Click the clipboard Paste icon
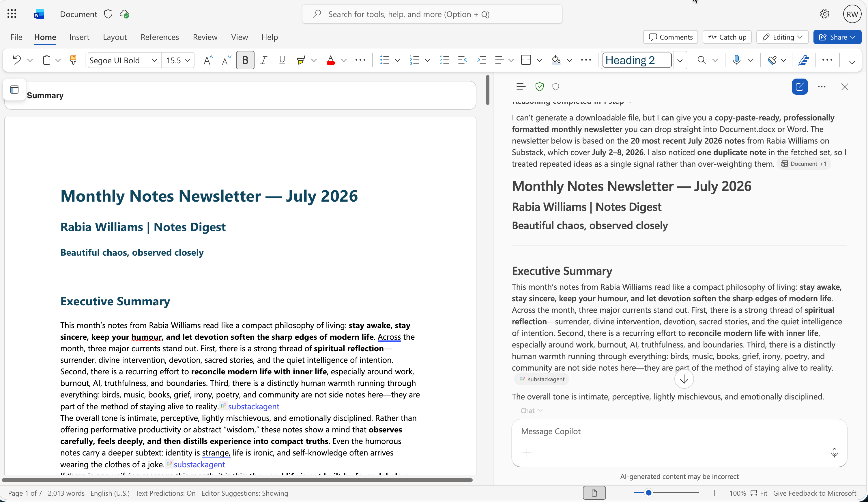868x502 pixels. pos(46,60)
